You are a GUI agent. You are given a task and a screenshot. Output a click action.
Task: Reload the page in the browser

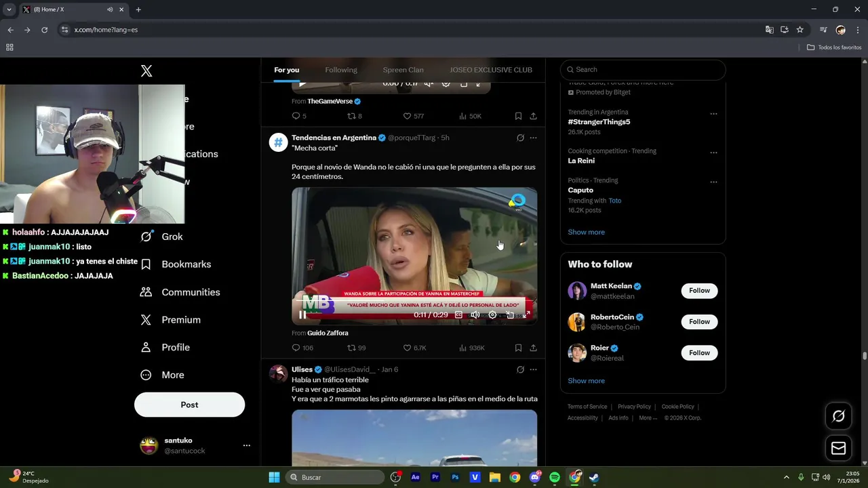[44, 30]
